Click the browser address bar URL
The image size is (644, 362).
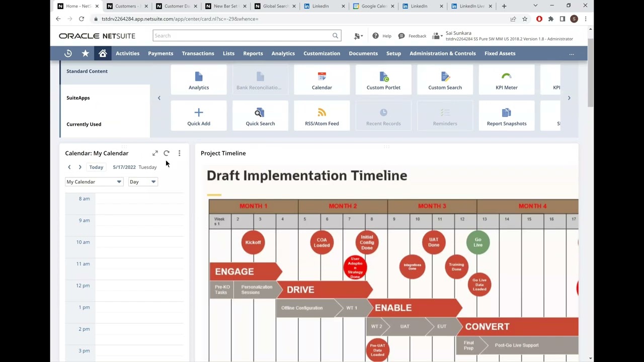[x=180, y=19]
